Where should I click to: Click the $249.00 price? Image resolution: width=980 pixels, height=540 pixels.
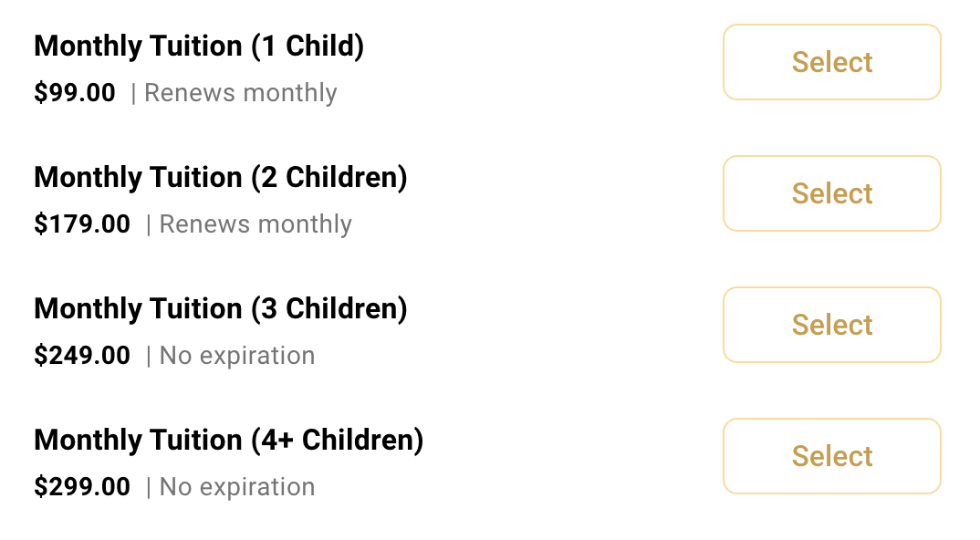click(82, 355)
